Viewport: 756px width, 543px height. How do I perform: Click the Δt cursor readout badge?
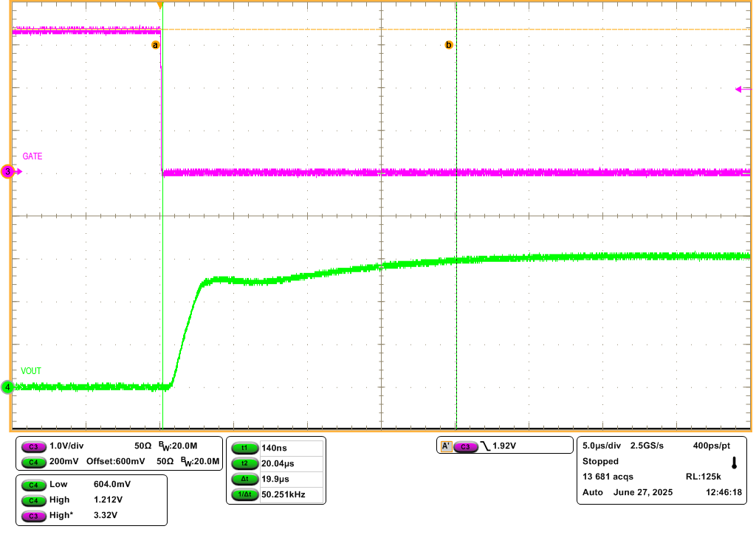[244, 479]
